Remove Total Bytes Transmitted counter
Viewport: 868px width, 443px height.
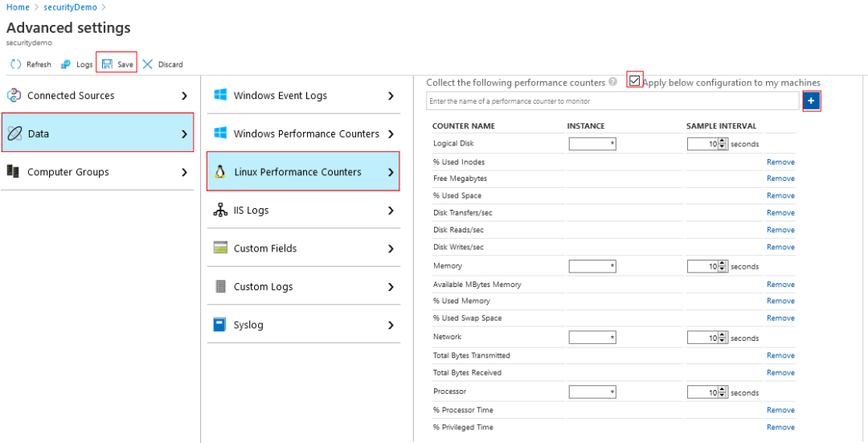coord(780,355)
